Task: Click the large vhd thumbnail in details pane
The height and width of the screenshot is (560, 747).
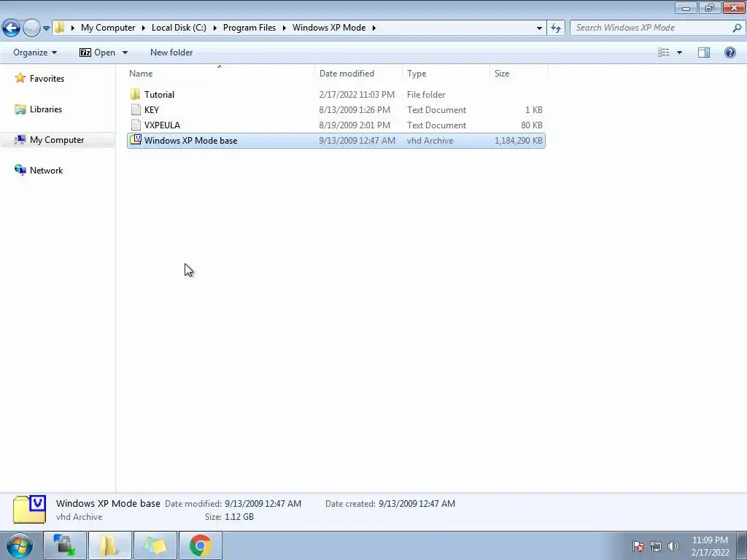Action: click(x=29, y=509)
